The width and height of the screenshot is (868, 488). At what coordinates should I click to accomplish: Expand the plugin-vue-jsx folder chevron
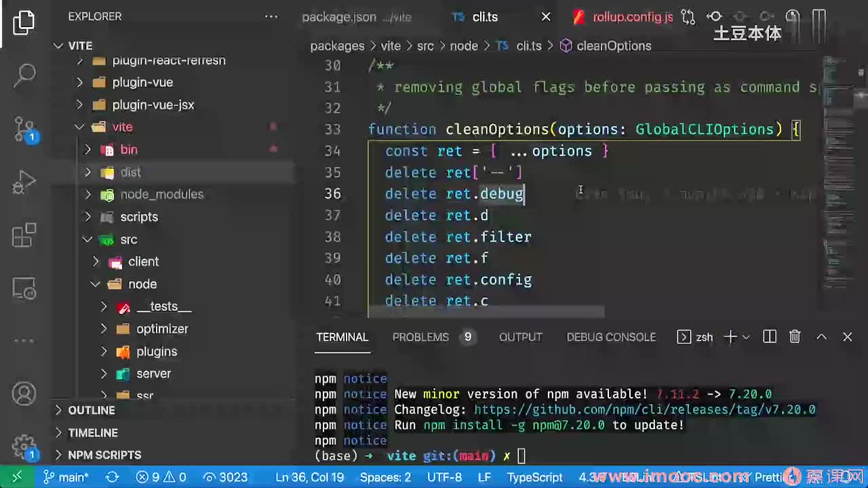point(80,104)
